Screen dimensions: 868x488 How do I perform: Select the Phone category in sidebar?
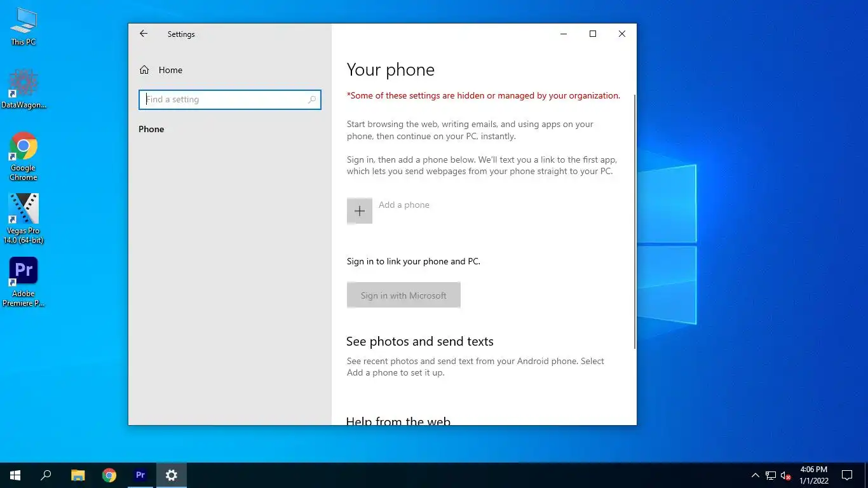[151, 129]
